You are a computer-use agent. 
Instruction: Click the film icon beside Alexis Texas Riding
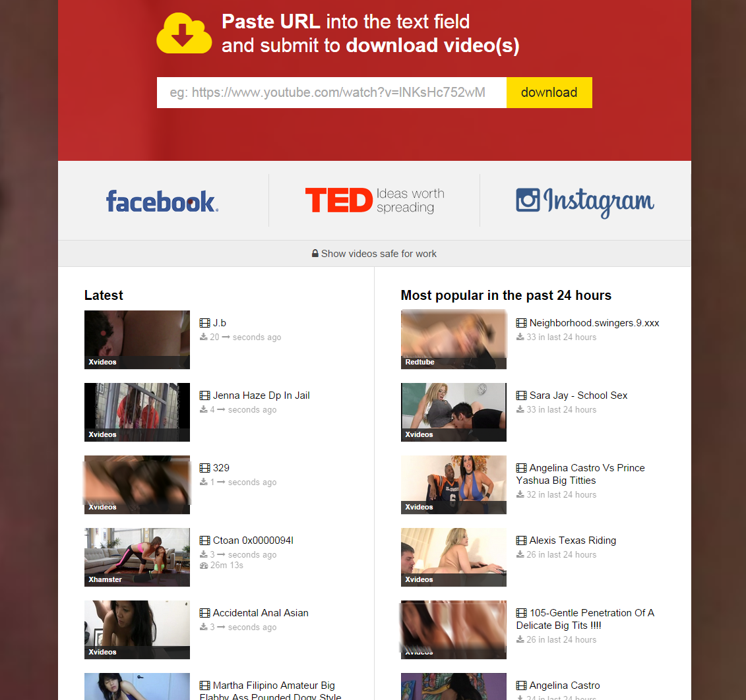(x=522, y=540)
